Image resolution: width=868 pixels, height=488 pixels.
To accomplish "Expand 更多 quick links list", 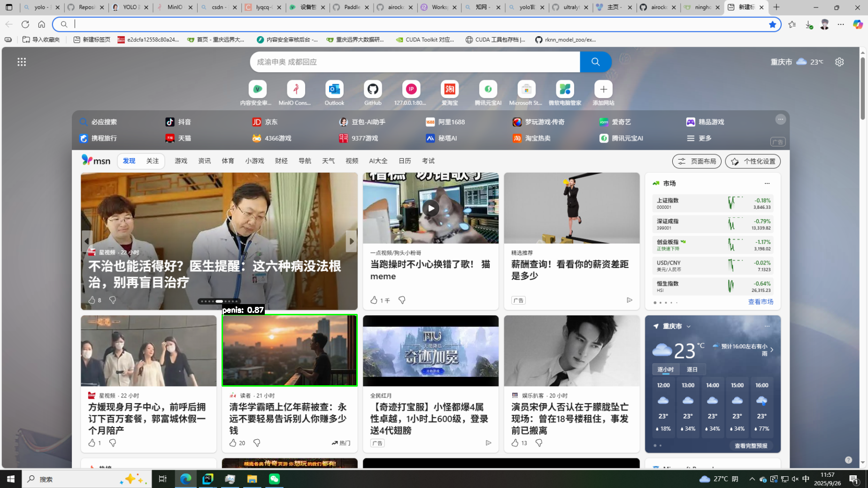I will point(699,138).
